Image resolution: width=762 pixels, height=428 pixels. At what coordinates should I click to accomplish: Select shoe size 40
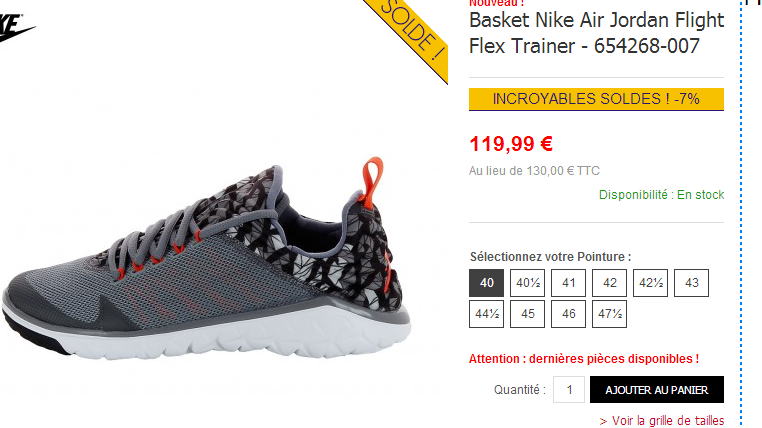486,283
